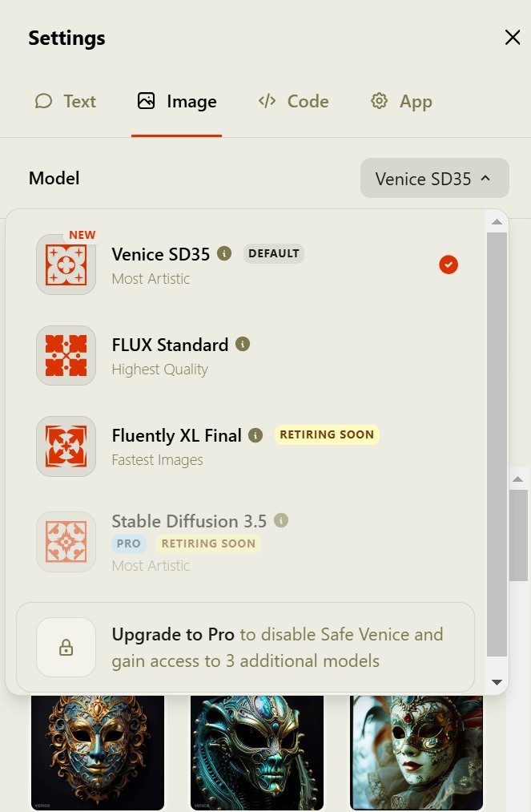Click info icon next to Venice SD35
Viewport: 531px width, 812px height.
point(225,253)
